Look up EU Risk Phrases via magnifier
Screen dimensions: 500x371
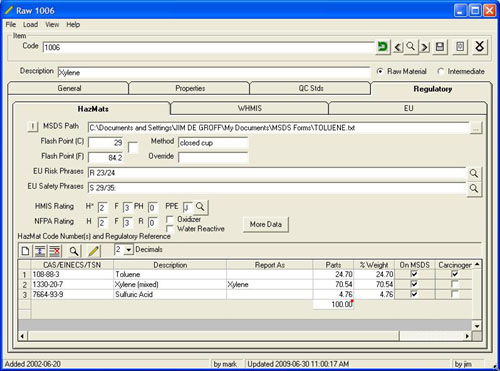click(x=474, y=173)
